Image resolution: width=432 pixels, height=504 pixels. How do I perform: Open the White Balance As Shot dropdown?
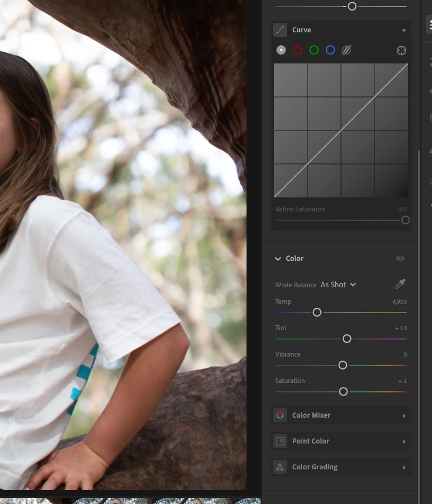click(x=338, y=285)
